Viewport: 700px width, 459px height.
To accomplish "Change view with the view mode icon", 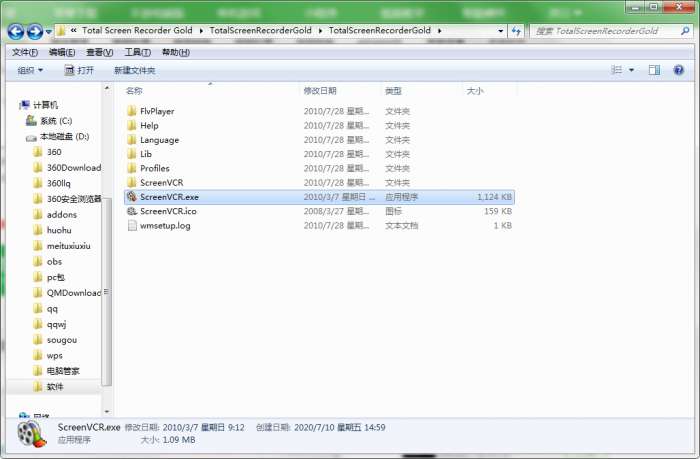I will [617, 70].
